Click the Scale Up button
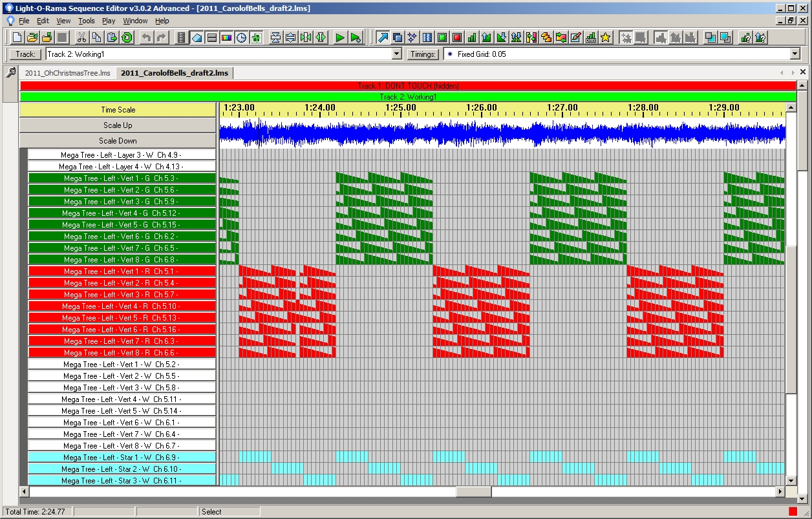 (x=118, y=125)
